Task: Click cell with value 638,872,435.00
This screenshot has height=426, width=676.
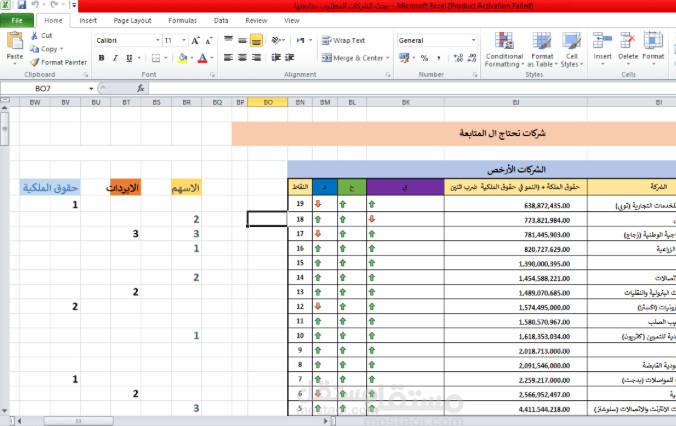Action: point(516,205)
